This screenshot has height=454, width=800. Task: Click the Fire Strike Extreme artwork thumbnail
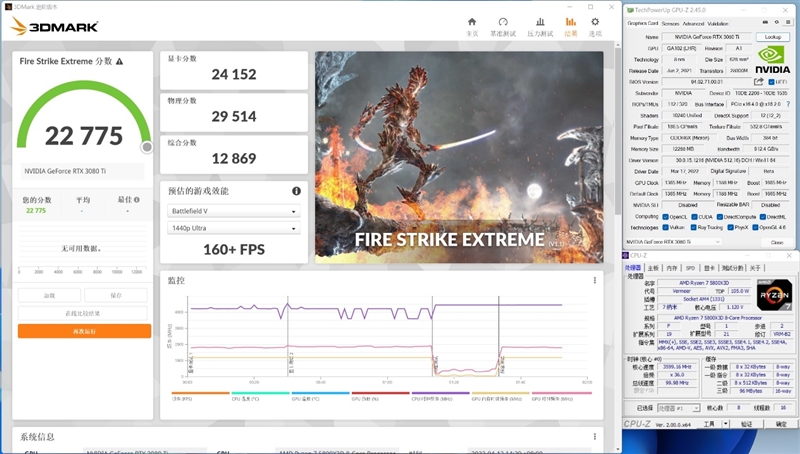pos(459,157)
